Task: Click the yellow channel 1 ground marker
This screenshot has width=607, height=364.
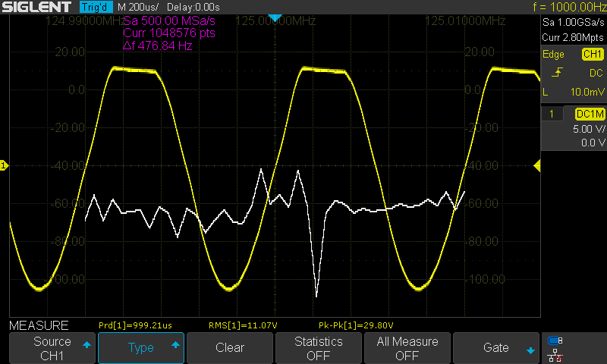Action: point(4,165)
